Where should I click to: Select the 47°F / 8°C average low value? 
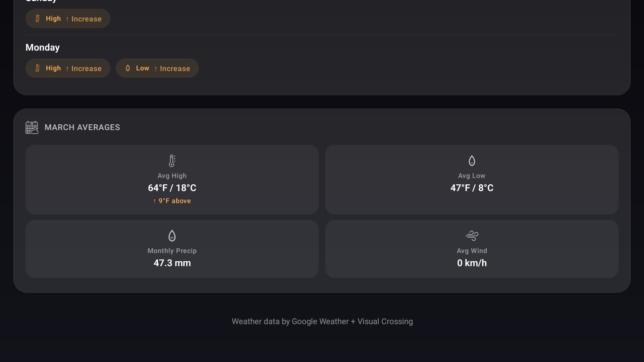pos(472,188)
